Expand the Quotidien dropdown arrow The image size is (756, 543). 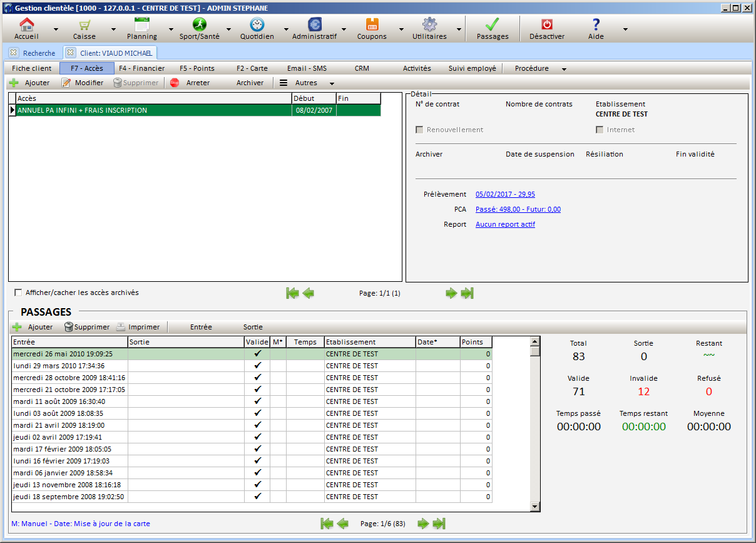click(x=286, y=29)
